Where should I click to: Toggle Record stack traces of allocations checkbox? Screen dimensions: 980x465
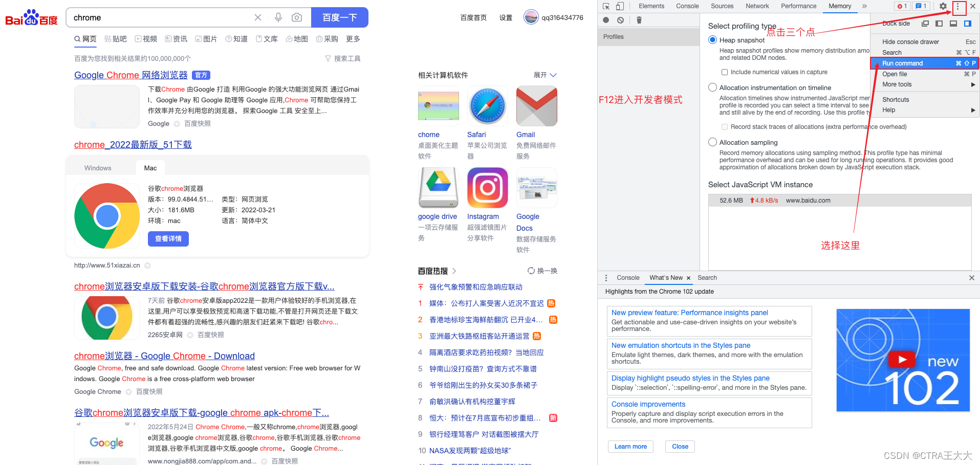click(x=724, y=127)
